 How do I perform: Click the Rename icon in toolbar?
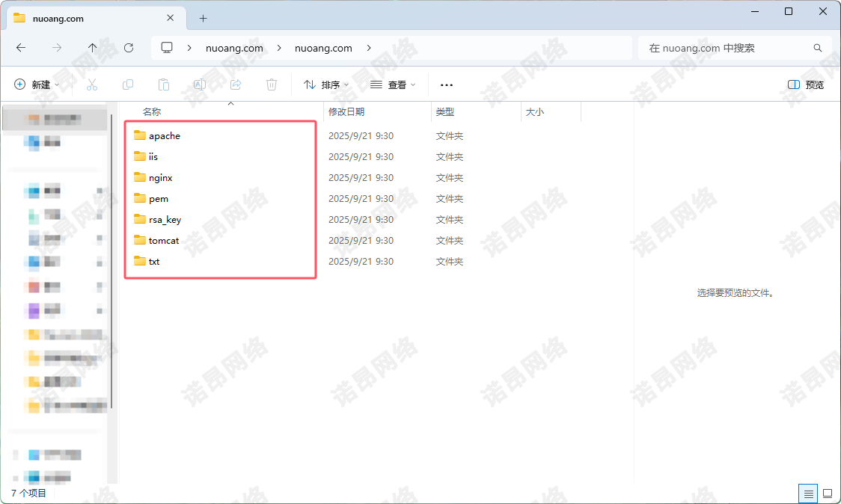(x=200, y=85)
